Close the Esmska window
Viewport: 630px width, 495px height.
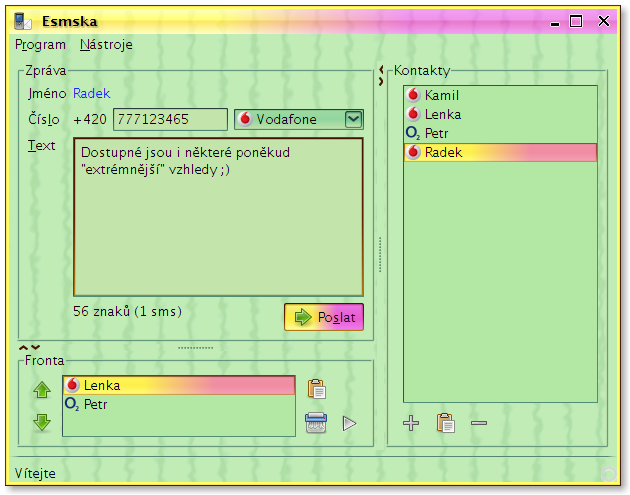[603, 21]
